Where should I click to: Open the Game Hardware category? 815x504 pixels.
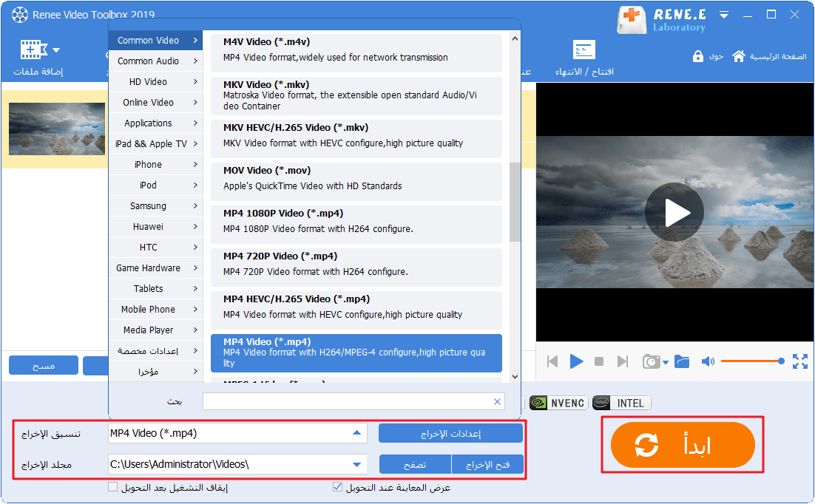(x=156, y=268)
